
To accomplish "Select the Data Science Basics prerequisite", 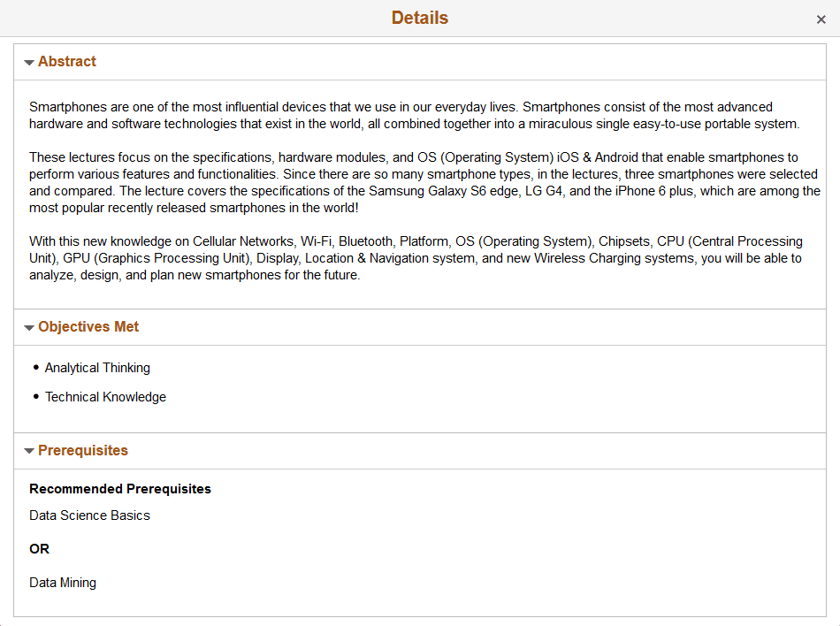I will pos(89,515).
